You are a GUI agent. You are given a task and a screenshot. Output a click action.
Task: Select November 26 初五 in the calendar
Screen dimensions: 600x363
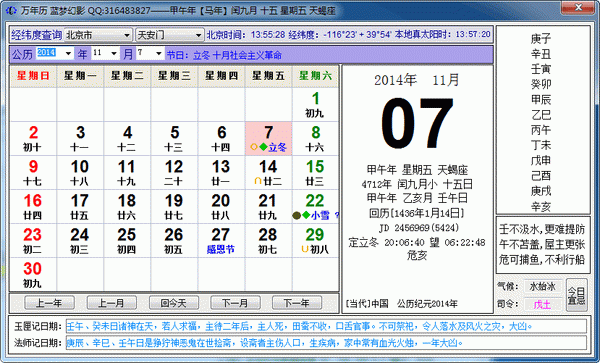click(174, 241)
